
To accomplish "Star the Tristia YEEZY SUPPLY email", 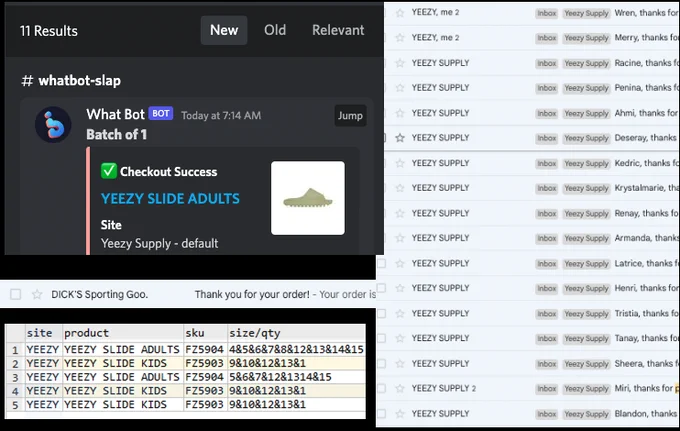I will (400, 313).
